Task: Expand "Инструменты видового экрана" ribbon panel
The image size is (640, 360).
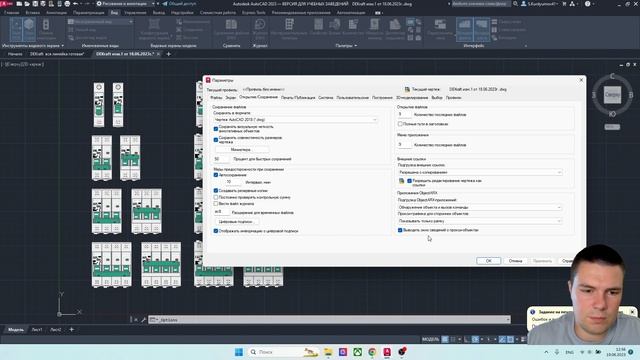Action: coord(33,46)
